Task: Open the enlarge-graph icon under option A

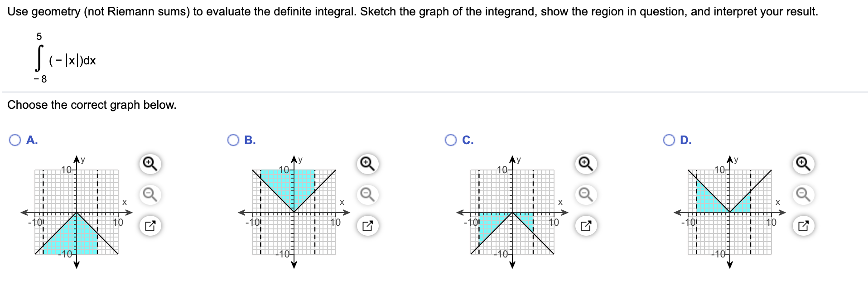Action: tap(149, 224)
